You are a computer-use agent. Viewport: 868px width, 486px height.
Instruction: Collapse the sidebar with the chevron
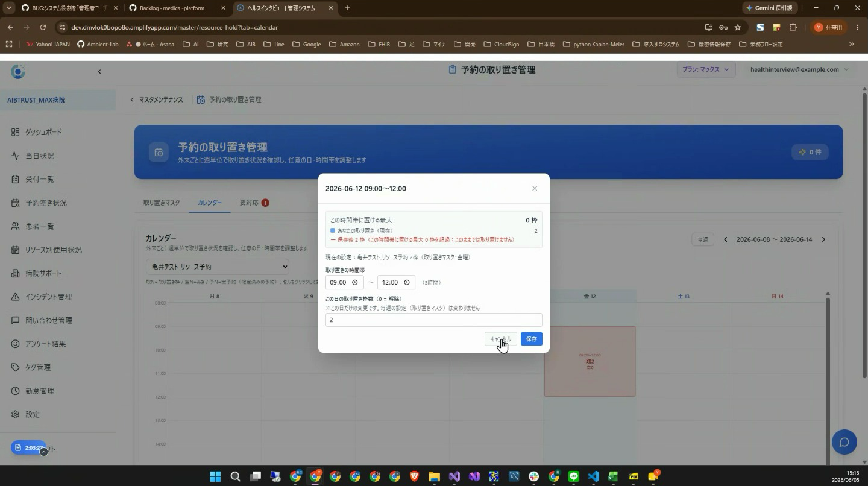point(99,72)
